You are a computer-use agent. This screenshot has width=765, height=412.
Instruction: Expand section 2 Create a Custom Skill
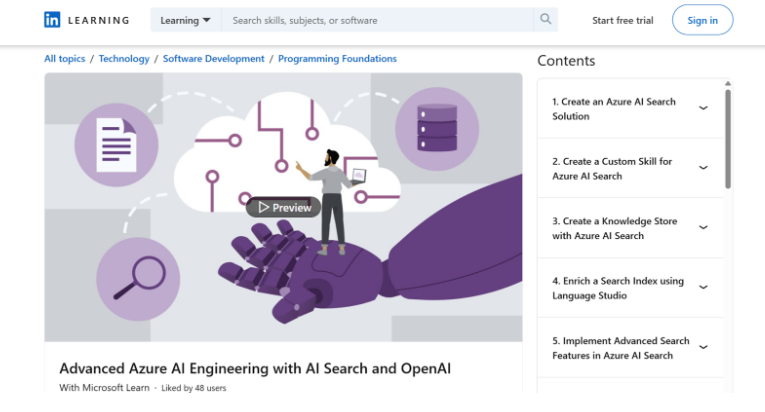[x=630, y=168]
